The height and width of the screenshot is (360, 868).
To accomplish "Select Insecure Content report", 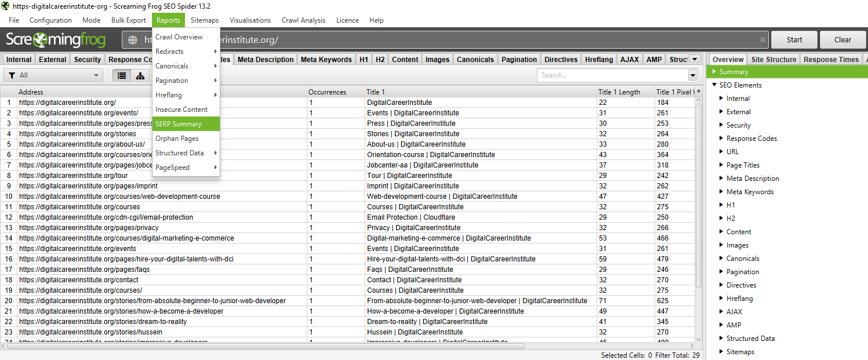I will point(186,110).
